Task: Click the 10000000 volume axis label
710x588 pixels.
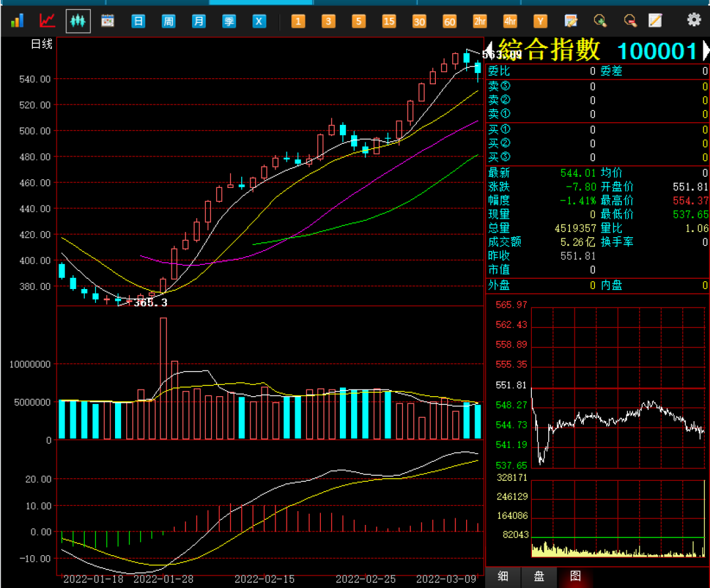Action: 30,365
